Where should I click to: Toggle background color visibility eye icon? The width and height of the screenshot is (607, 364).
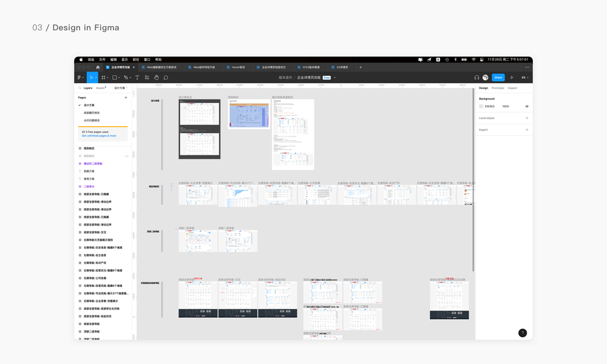coord(527,106)
